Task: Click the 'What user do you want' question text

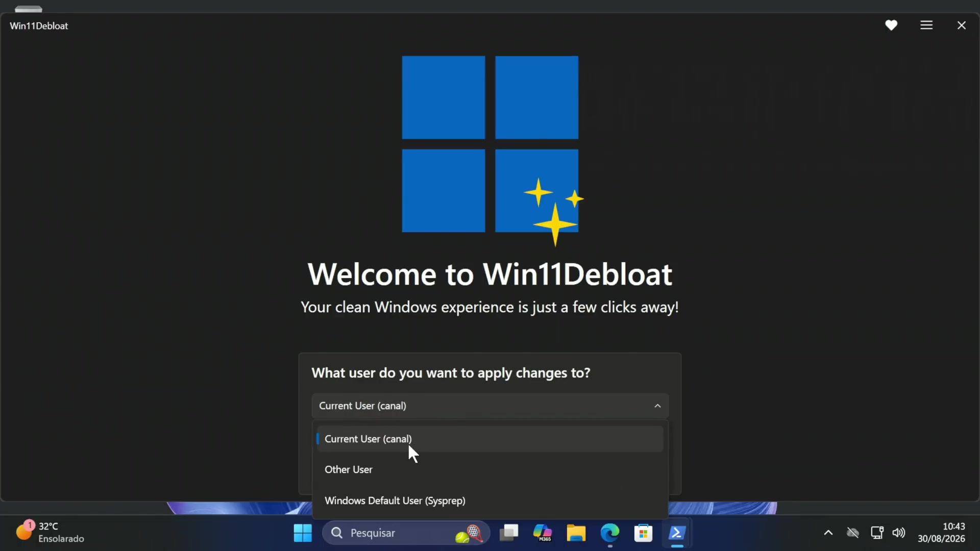Action: (451, 373)
